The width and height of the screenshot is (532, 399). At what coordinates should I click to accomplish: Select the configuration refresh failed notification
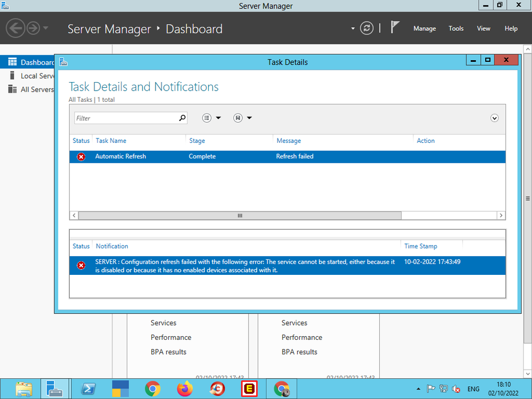(245, 266)
